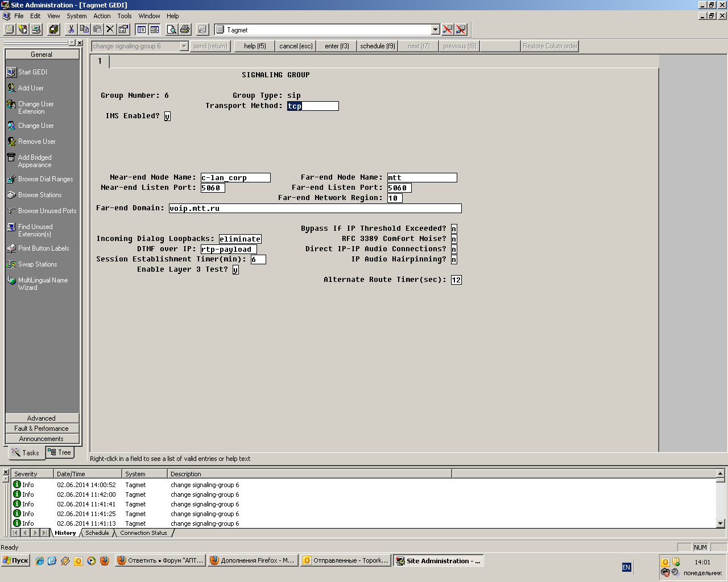This screenshot has height=582, width=728.
Task: Expand the command history dropdown arrow
Action: (184, 46)
